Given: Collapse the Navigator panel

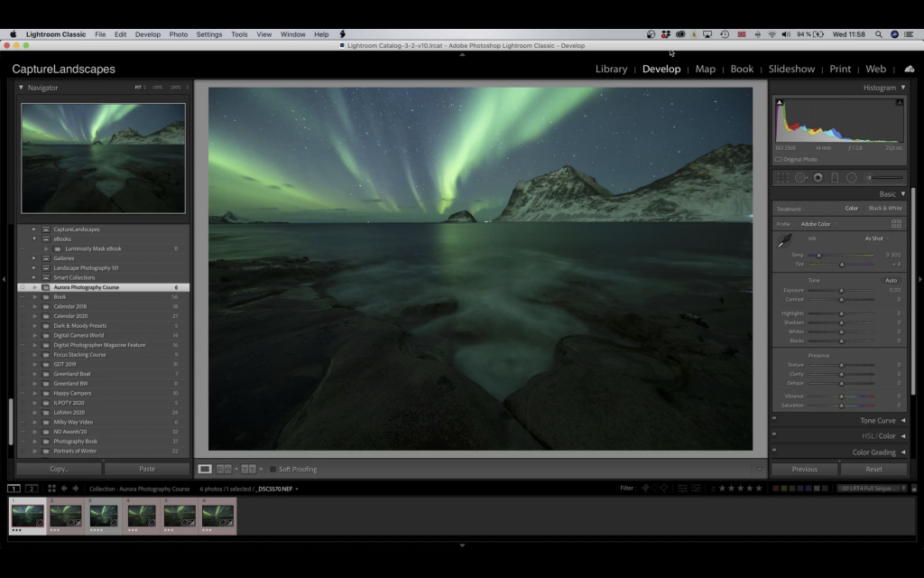Looking at the screenshot, I should [22, 88].
